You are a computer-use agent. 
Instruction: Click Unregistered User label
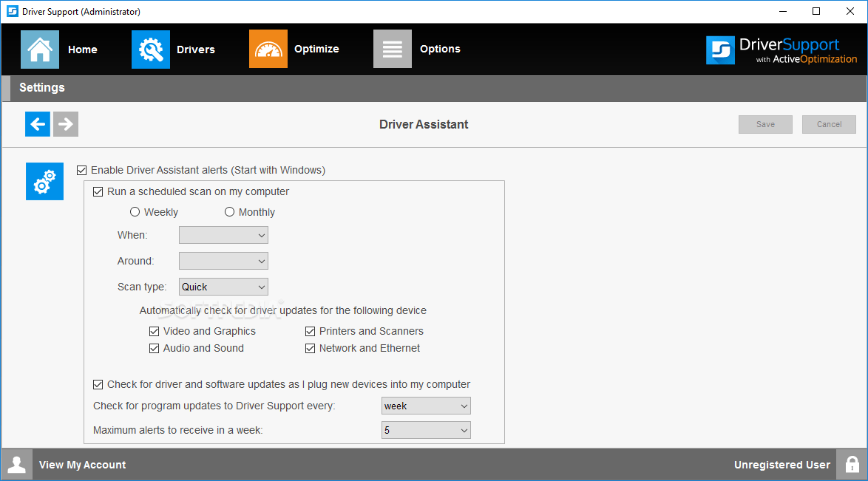coord(782,465)
